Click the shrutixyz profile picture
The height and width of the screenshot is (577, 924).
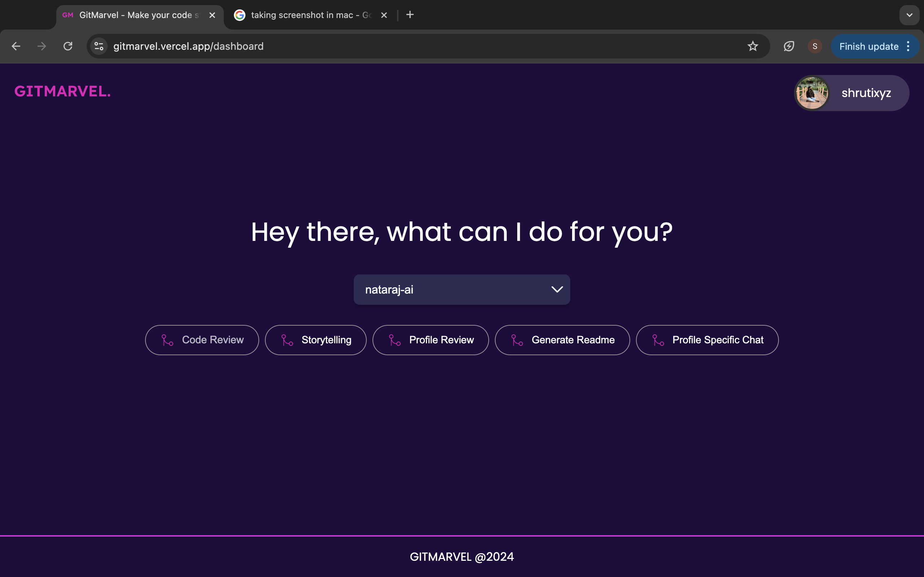(812, 93)
